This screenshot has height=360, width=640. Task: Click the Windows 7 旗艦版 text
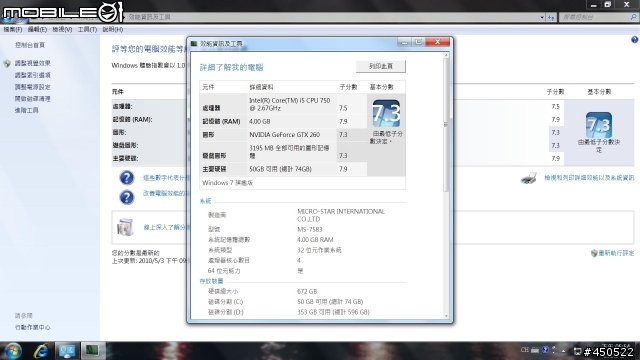tap(227, 183)
